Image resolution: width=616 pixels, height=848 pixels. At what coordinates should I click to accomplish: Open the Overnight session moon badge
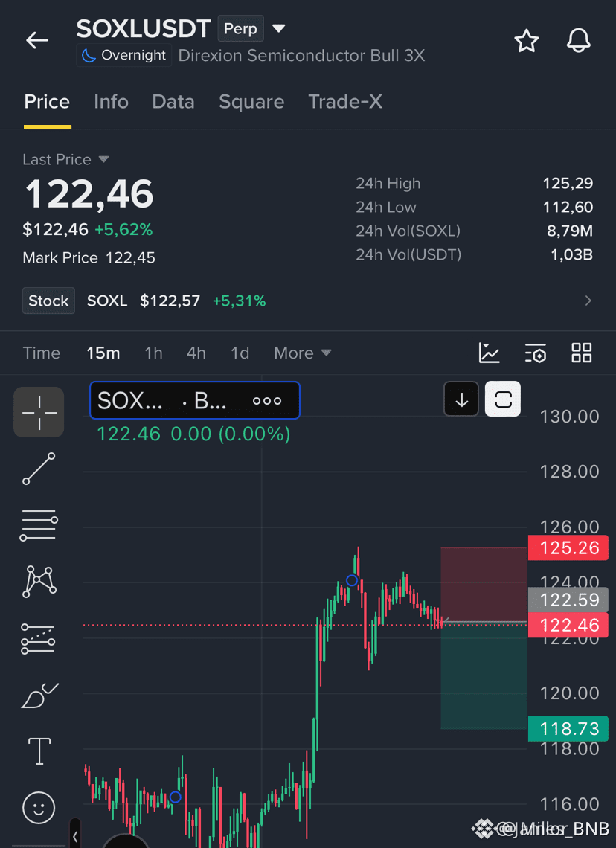(123, 55)
